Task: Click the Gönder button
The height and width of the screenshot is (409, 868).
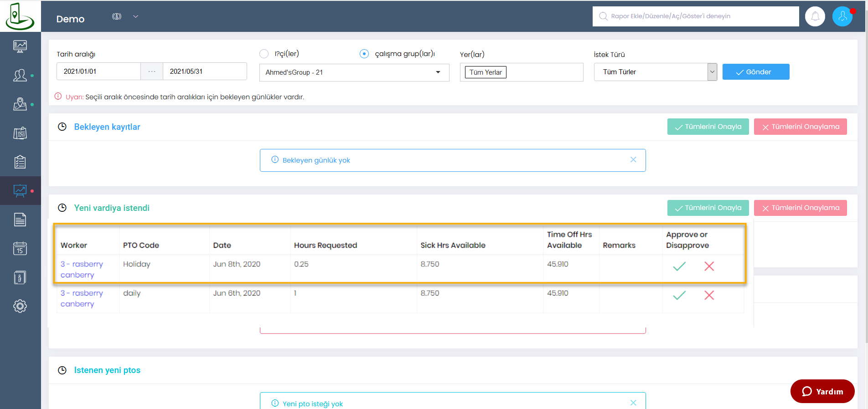Action: click(x=755, y=72)
